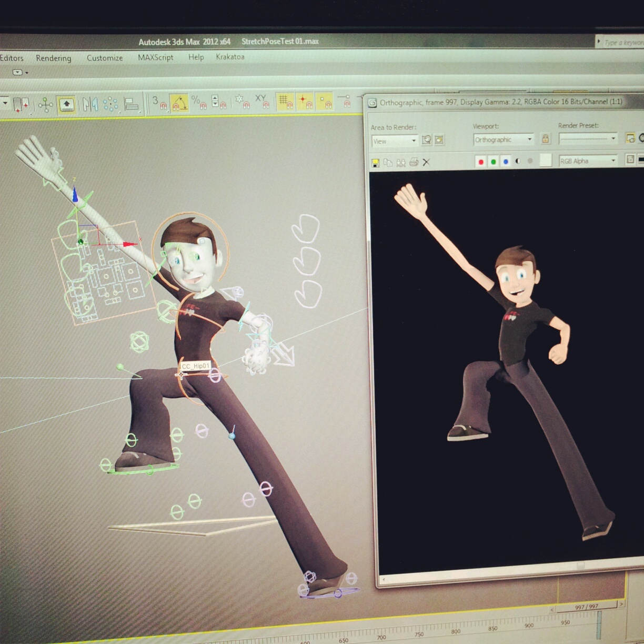The width and height of the screenshot is (644, 644).
Task: Click the Mirror tool icon
Action: tap(90, 104)
